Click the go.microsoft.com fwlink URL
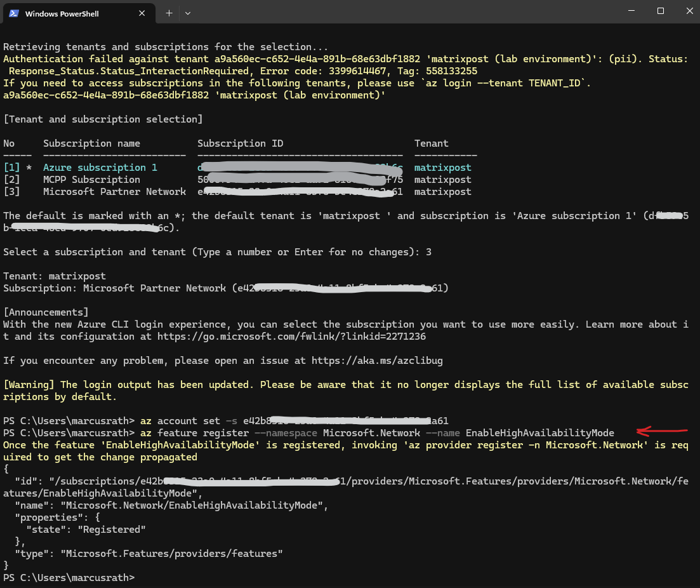Image resolution: width=700 pixels, height=588 pixels. click(x=291, y=337)
